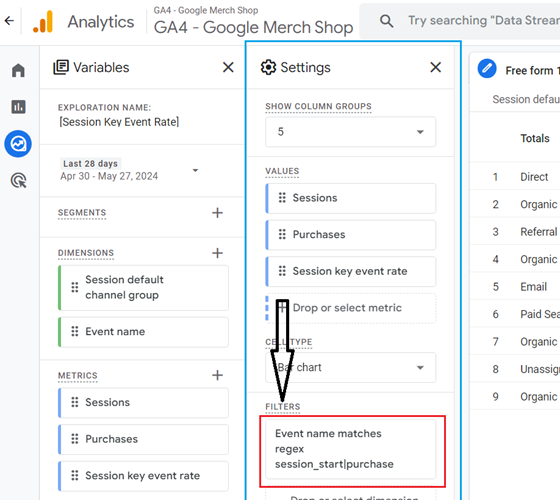560x500 pixels.
Task: Add a new dimension with plus
Action: click(x=217, y=253)
